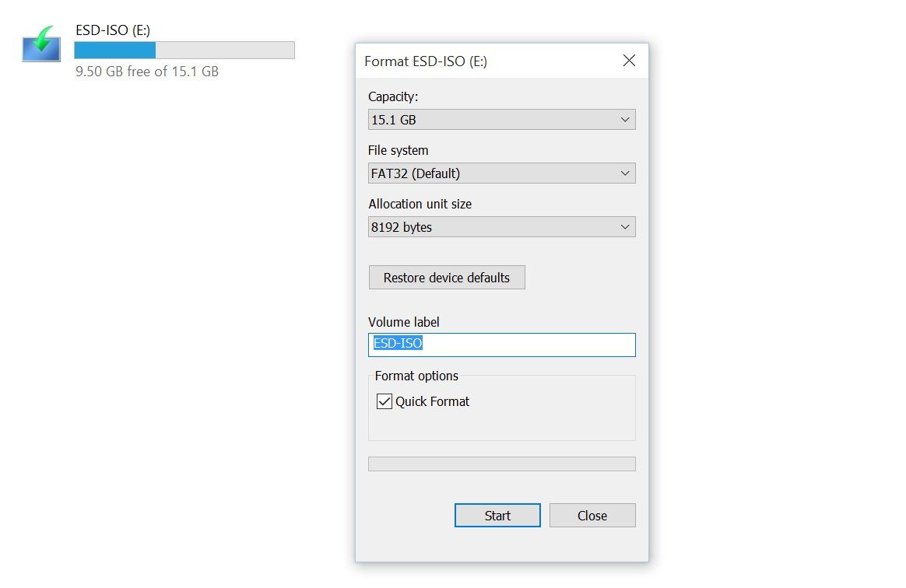Expand the File system selector showing FAT32
Viewport: 906px width, 588px height.
(x=501, y=173)
